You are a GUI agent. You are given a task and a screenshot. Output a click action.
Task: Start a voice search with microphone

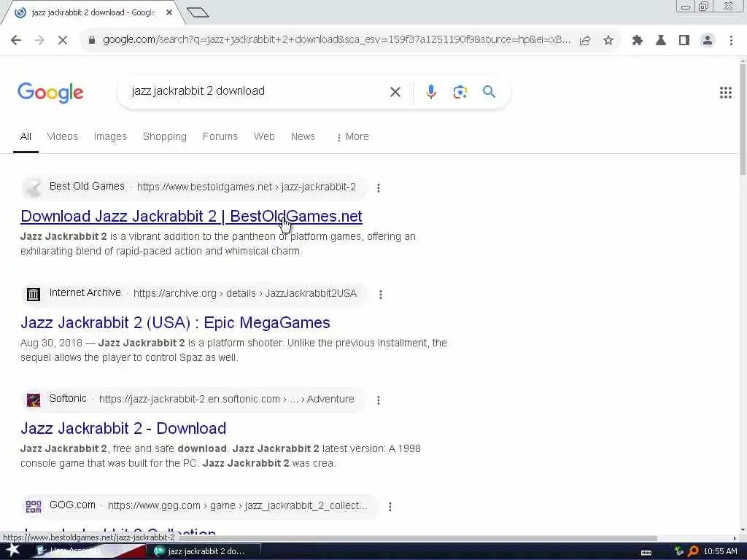430,91
